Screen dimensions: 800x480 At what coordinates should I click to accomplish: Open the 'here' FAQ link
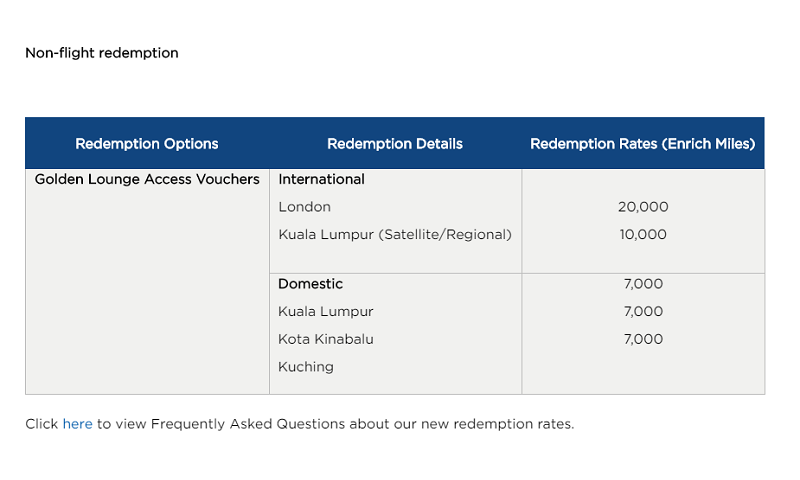click(x=78, y=424)
